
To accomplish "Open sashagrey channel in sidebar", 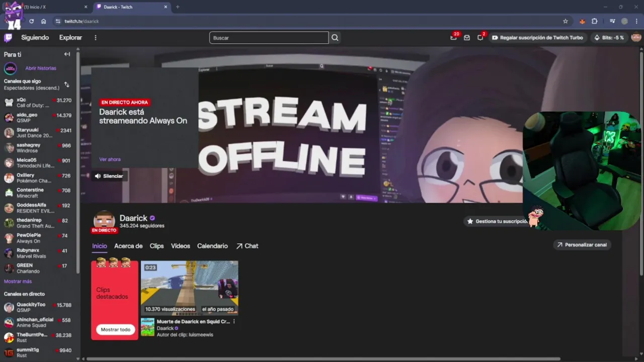I will 38,148.
